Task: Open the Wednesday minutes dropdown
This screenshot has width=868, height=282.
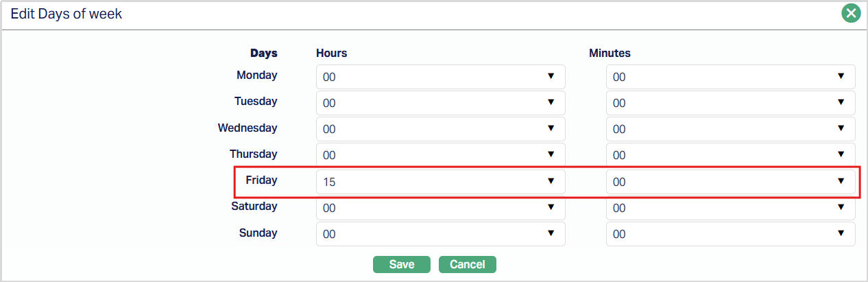Action: 730,129
